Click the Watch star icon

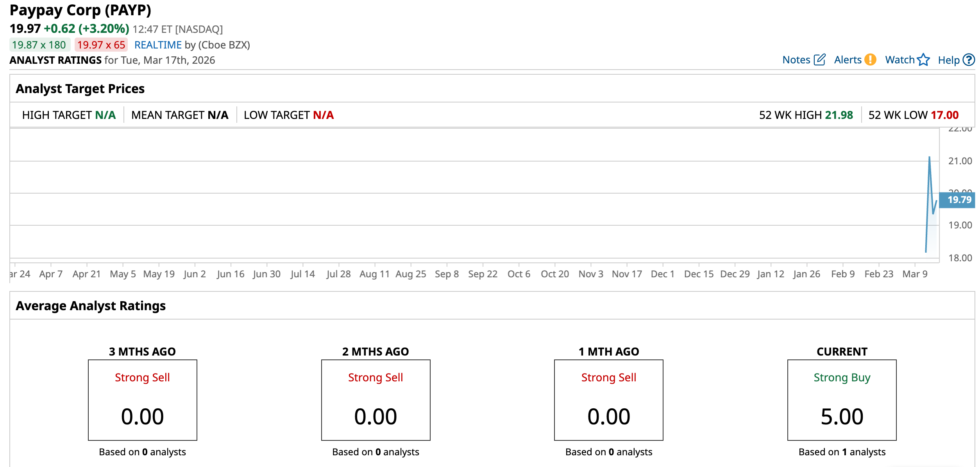pos(923,60)
